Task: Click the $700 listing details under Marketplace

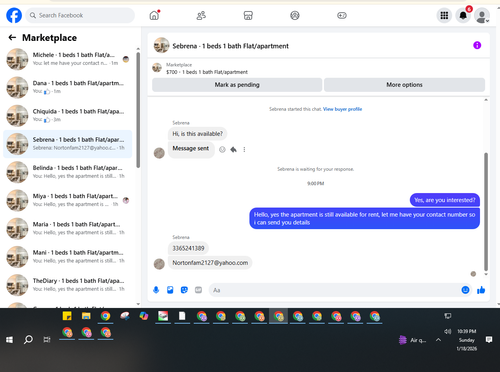Action: pos(207,72)
